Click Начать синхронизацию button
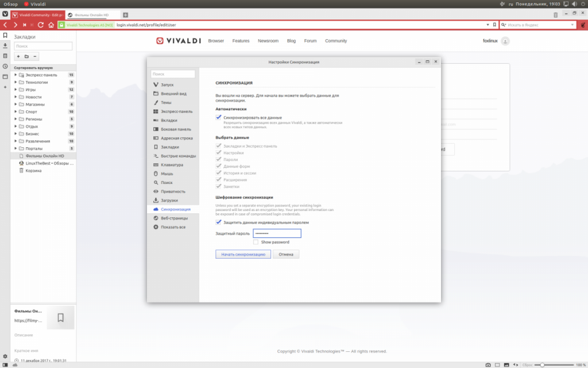The height and width of the screenshot is (368, 588). 243,254
